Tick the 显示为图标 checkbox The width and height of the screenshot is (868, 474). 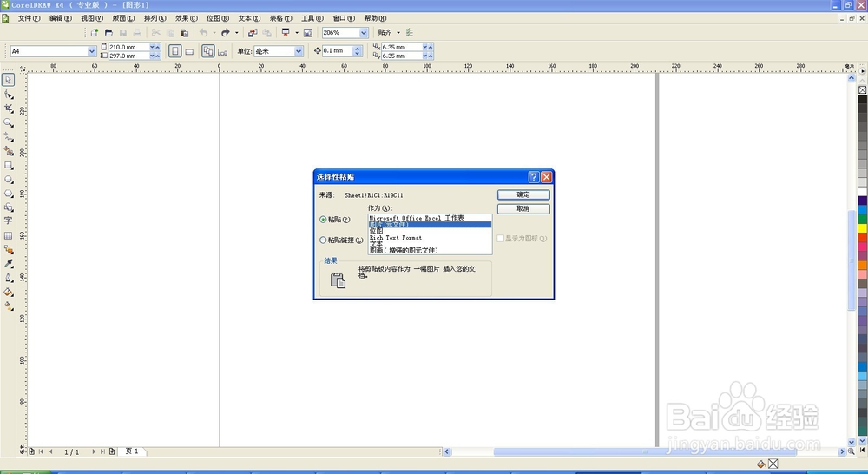(x=501, y=239)
